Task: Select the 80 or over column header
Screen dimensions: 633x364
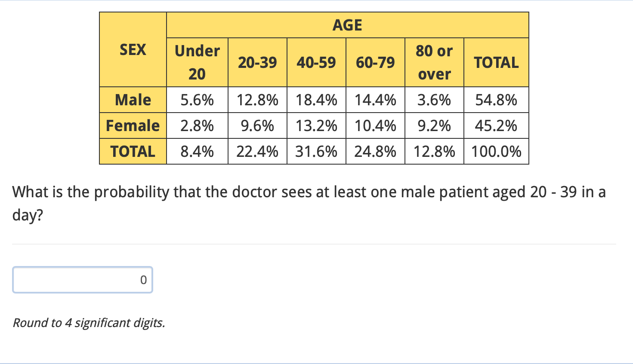Action: coord(434,62)
